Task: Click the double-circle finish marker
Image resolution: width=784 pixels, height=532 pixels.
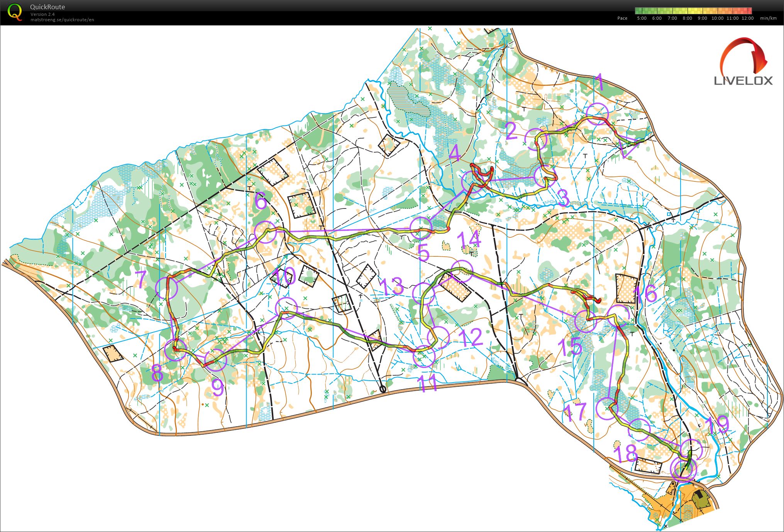Action: [x=684, y=470]
